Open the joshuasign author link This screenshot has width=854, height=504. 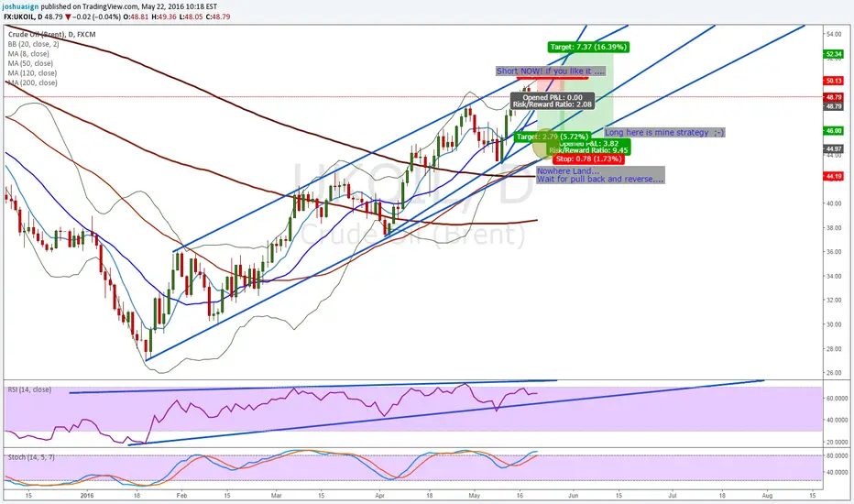tap(20, 6)
